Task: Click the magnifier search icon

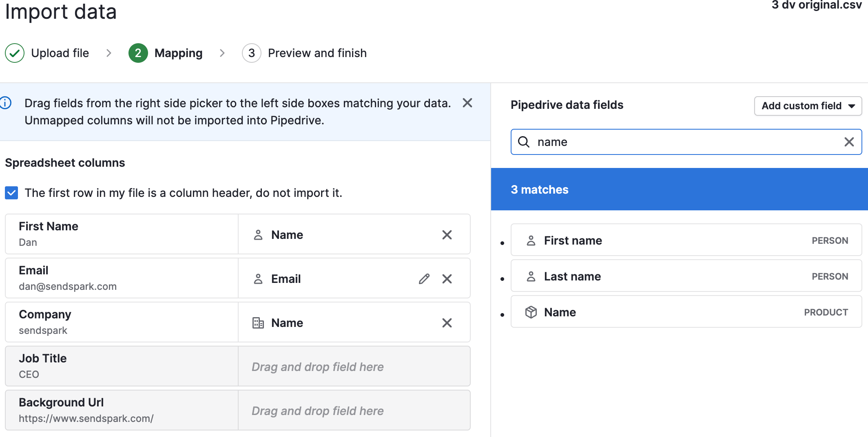Action: (x=524, y=142)
